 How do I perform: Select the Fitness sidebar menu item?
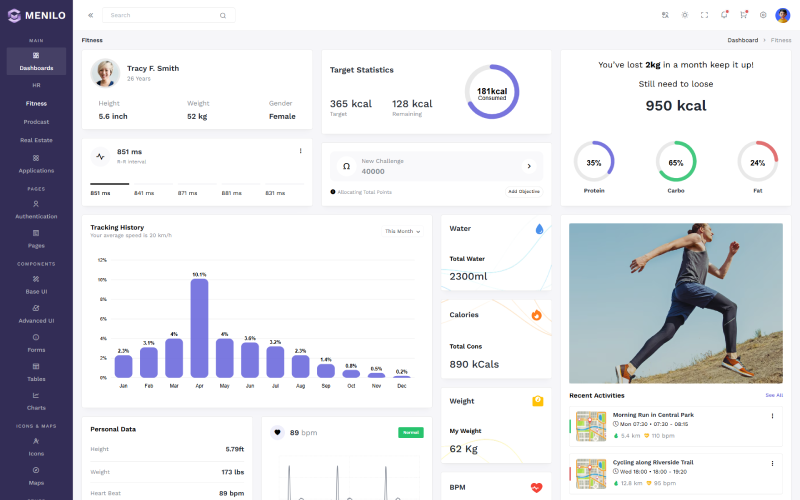tap(36, 103)
